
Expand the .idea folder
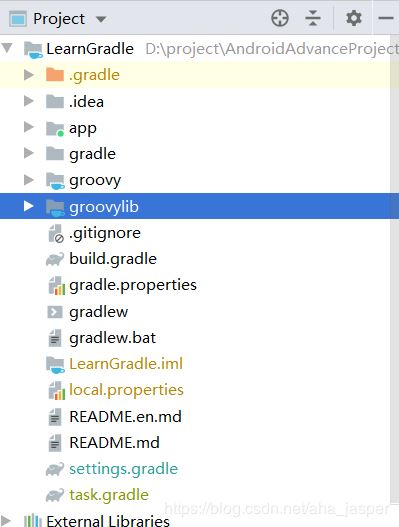coord(29,101)
